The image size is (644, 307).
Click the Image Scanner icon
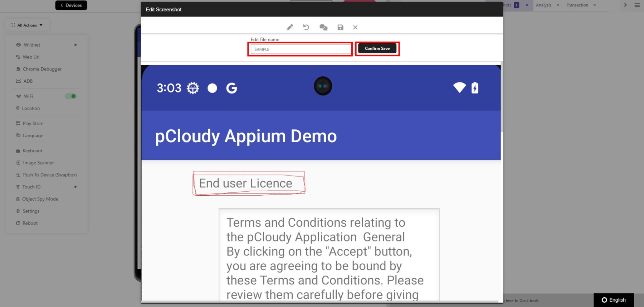18,163
